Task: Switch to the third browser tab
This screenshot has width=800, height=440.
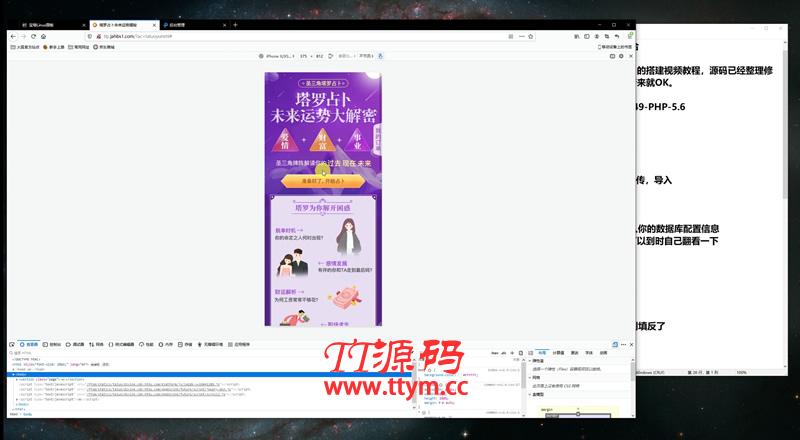Action: tap(194, 25)
